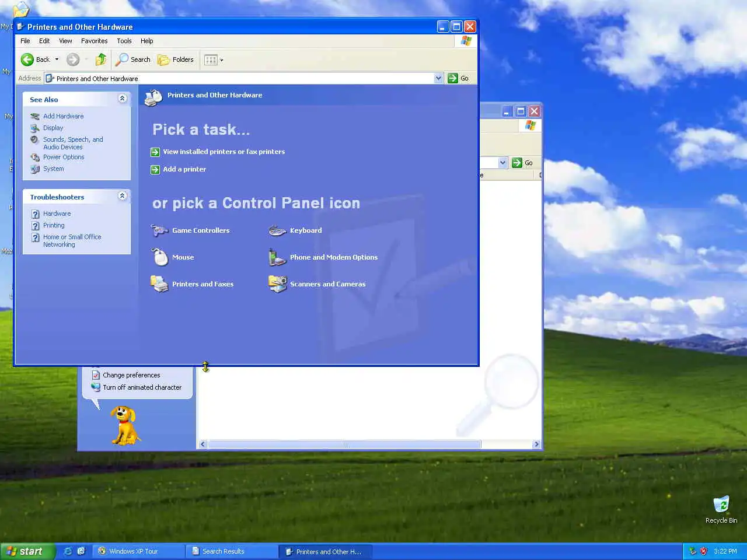Select the Add a printer task
The width and height of the screenshot is (747, 560).
[x=184, y=169]
